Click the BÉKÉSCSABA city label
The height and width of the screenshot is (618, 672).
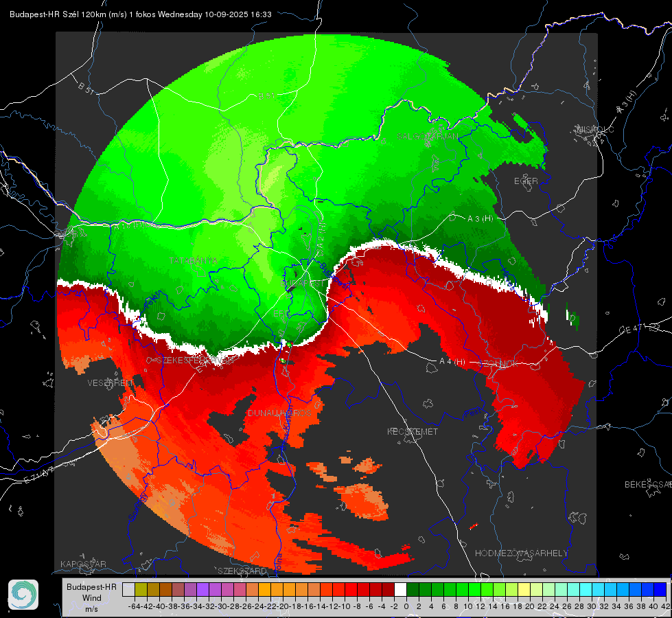[x=648, y=485]
